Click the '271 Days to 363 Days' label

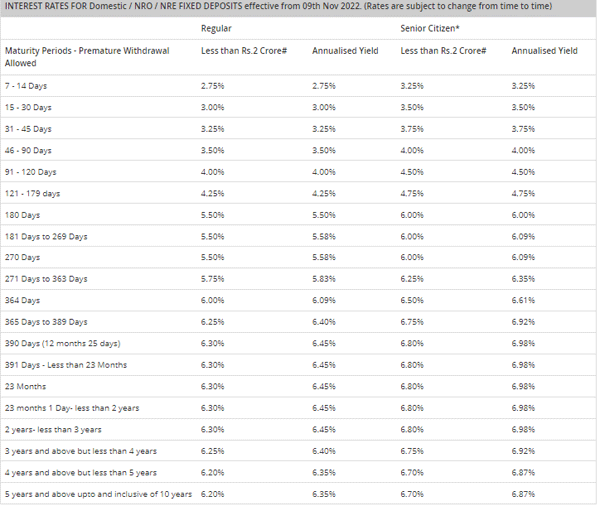point(46,279)
